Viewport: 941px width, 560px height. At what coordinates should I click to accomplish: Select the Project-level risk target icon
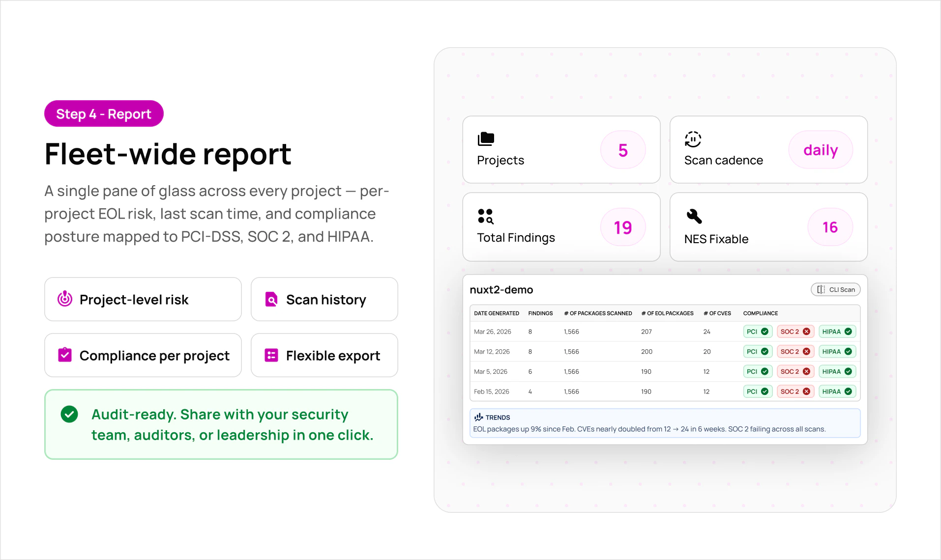coord(64,299)
